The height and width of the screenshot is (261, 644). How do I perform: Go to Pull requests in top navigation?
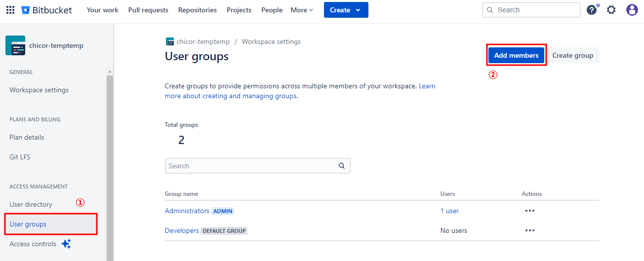(148, 10)
